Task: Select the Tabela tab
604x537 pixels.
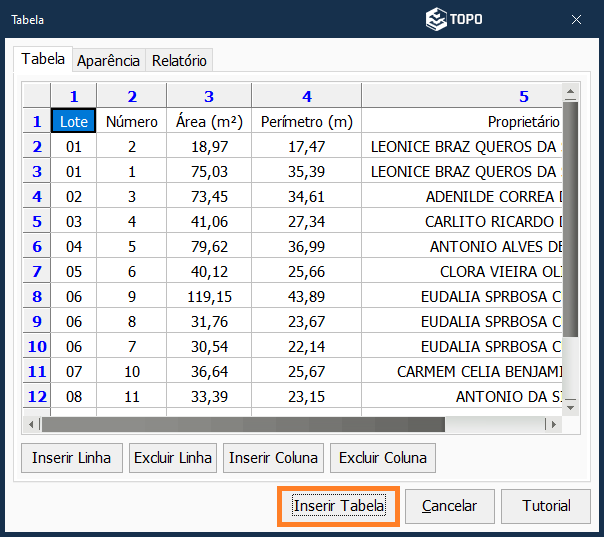Action: [x=43, y=60]
